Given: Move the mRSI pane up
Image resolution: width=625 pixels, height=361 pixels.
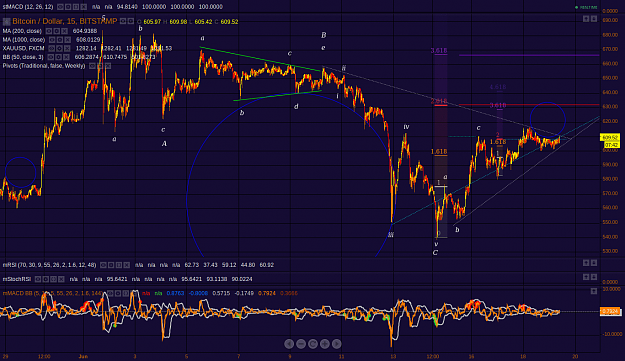Looking at the screenshot, I should [586, 263].
